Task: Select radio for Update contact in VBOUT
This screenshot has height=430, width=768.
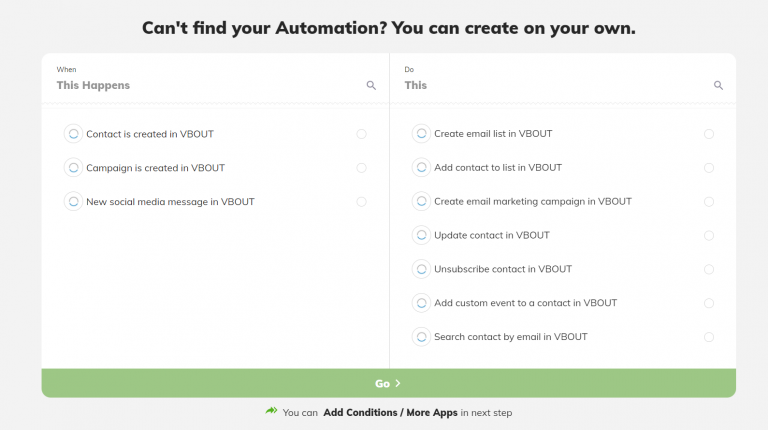Action: click(x=709, y=236)
